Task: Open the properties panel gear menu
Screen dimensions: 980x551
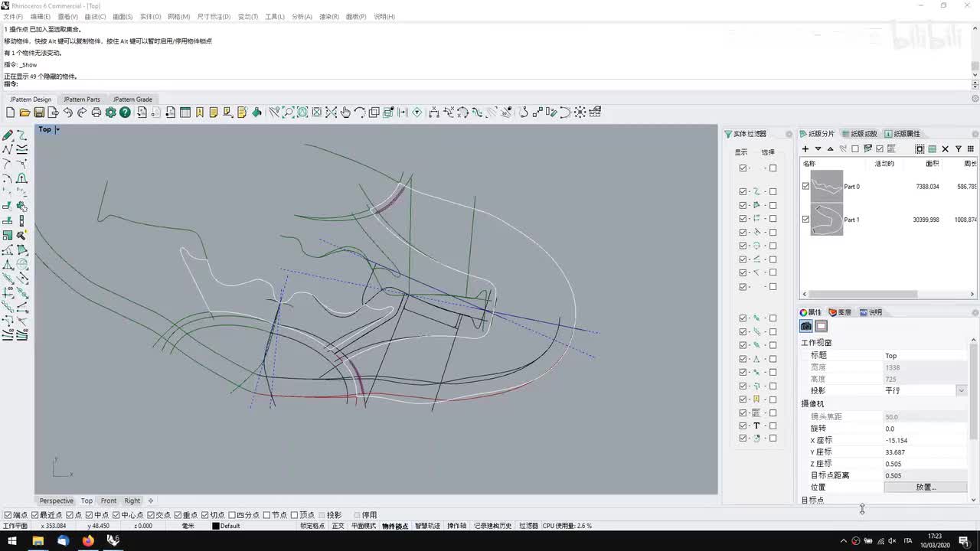Action: click(975, 312)
